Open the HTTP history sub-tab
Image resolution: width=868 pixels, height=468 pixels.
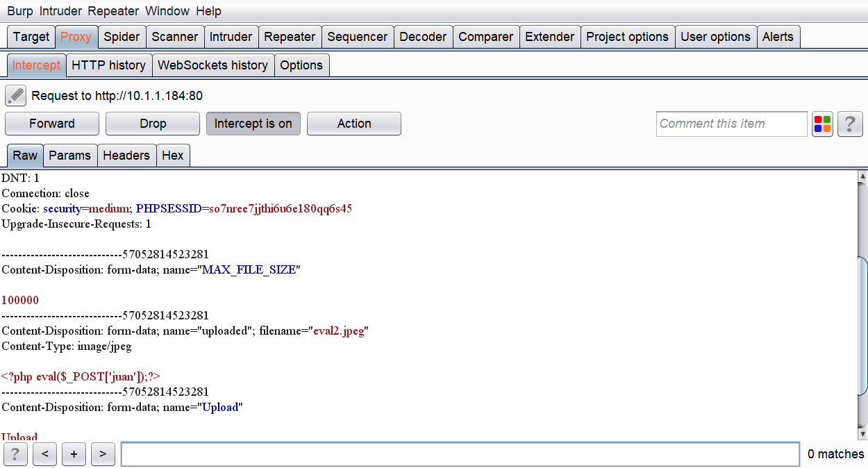109,65
